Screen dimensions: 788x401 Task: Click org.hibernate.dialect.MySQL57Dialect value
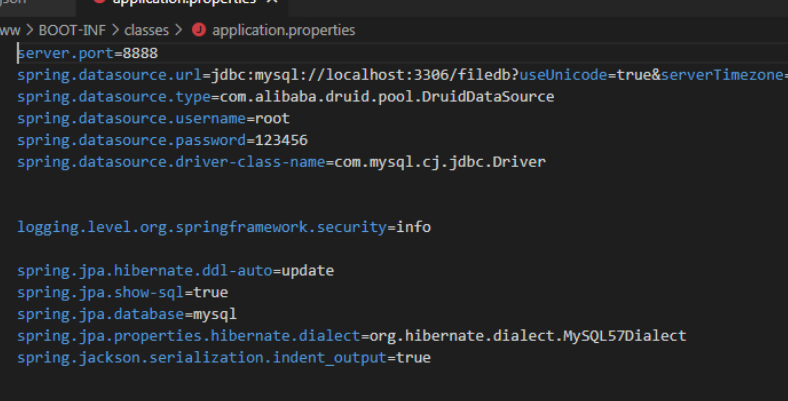tap(528, 336)
